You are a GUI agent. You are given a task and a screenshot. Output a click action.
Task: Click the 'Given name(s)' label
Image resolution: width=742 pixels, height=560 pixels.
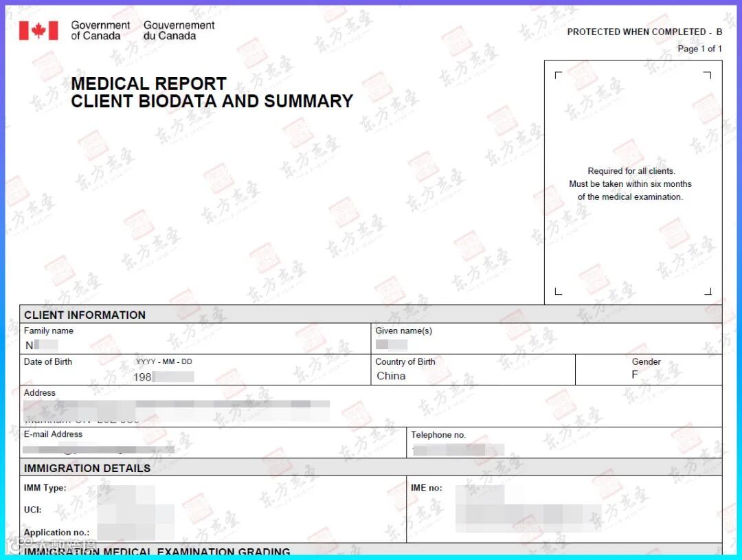(404, 331)
